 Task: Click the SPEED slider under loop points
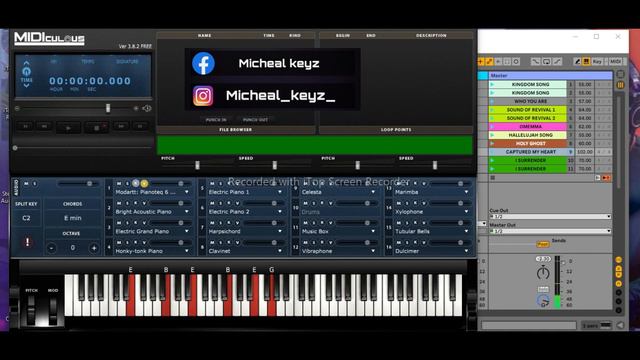435,165
